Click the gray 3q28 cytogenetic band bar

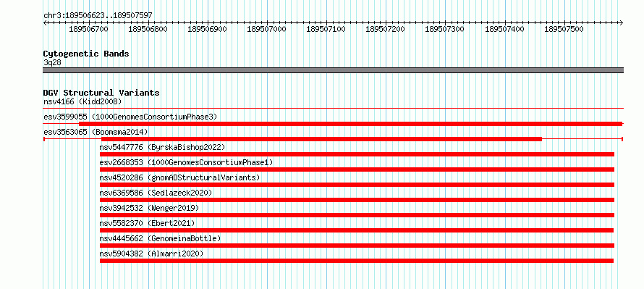[x=333, y=70]
